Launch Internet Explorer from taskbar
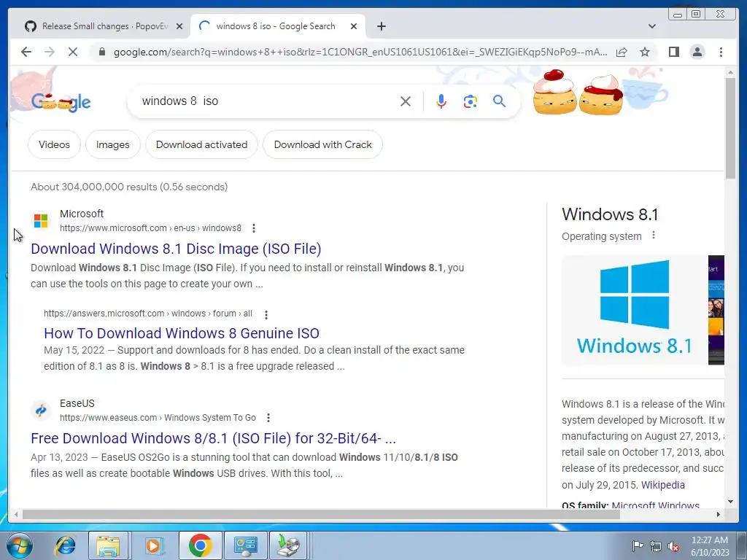 click(x=64, y=545)
